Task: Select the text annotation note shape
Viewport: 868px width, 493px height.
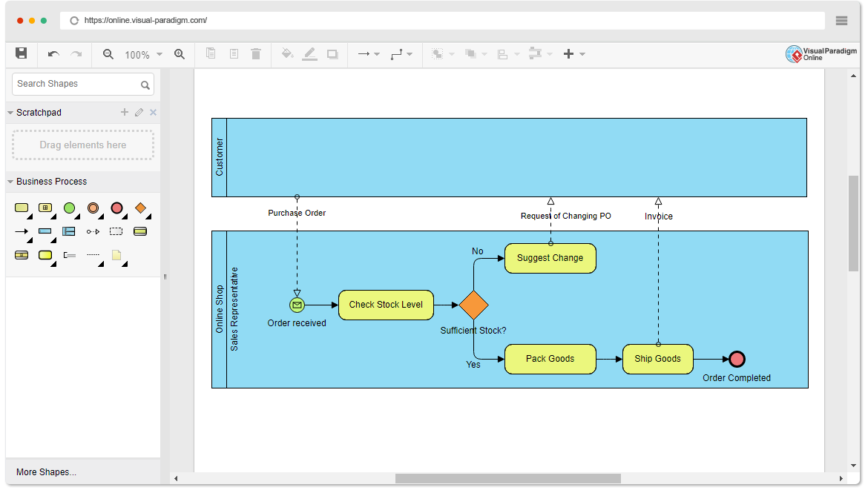Action: click(116, 255)
